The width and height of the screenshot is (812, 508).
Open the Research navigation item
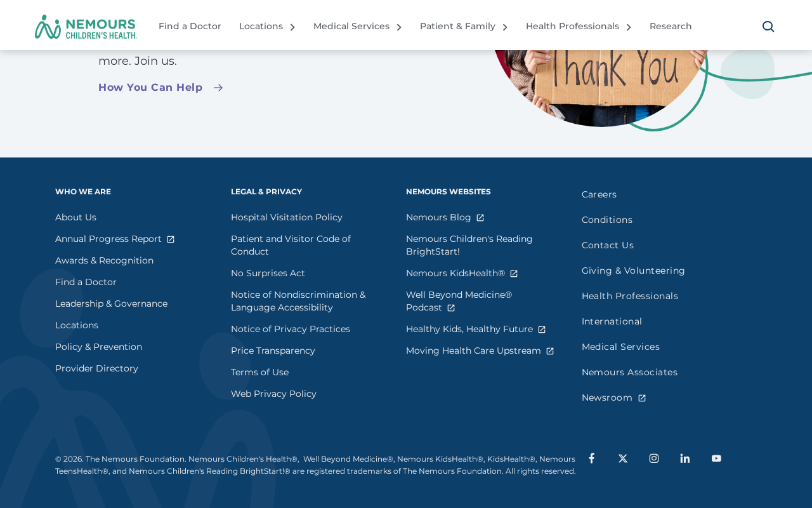pyautogui.click(x=671, y=27)
